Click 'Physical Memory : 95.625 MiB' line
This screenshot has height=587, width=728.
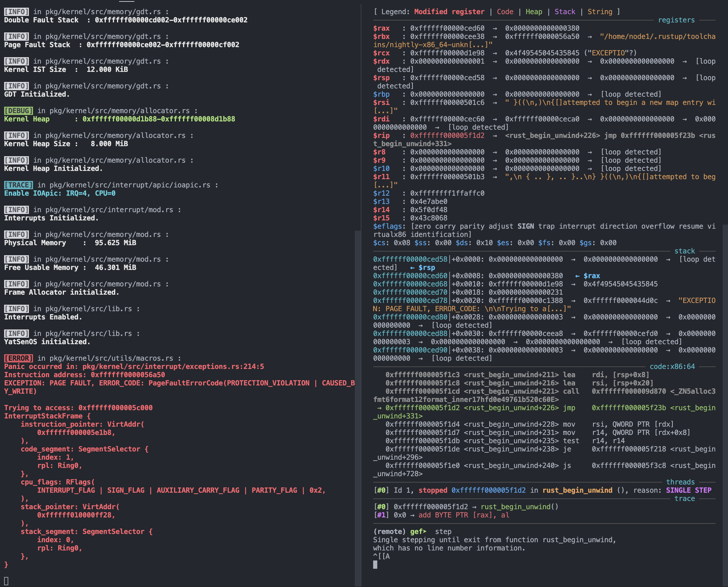(x=70, y=243)
